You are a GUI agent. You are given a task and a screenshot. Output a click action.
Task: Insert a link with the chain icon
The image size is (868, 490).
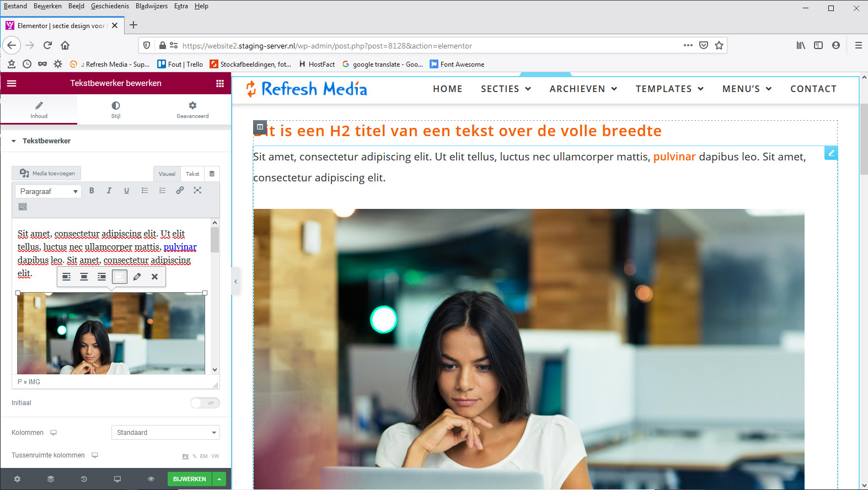[180, 191]
